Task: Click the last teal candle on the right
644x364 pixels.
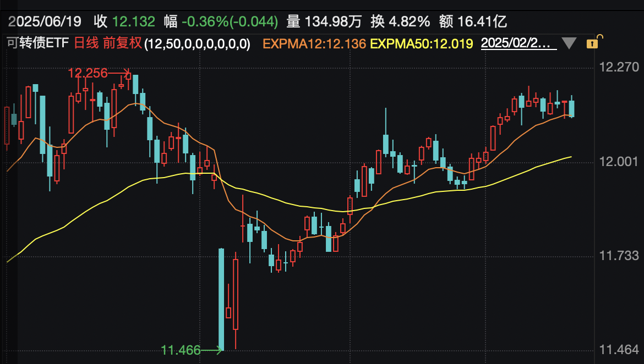Action: (x=571, y=108)
